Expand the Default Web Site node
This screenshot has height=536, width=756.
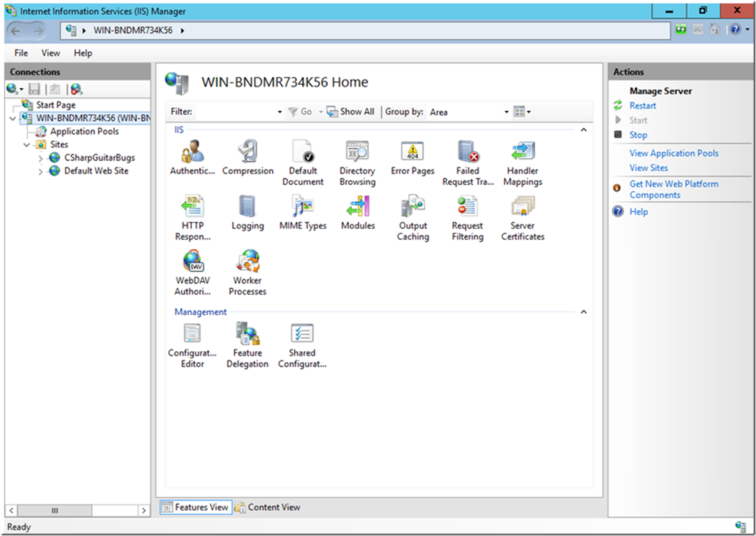click(x=41, y=171)
